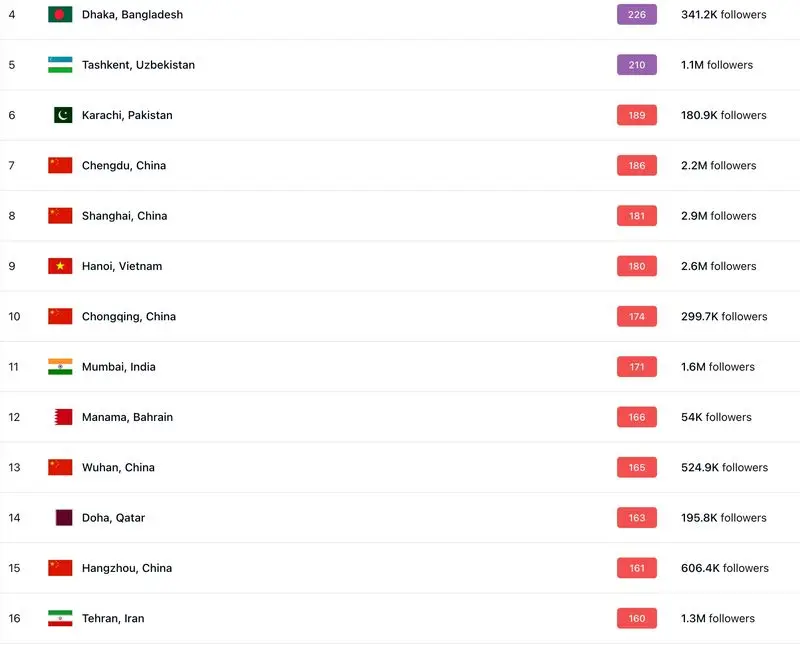Viewport: 800px width, 645px height.
Task: Click the 54K followers text for Manama
Action: (716, 417)
